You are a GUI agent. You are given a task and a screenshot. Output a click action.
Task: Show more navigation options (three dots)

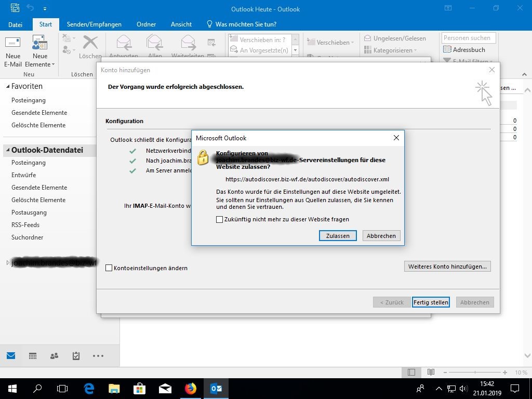(x=98, y=355)
